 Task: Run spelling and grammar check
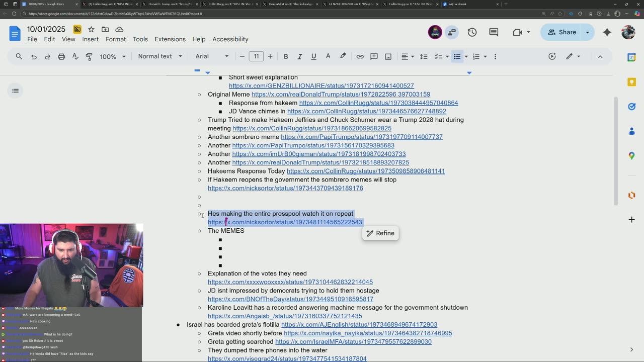click(x=75, y=56)
